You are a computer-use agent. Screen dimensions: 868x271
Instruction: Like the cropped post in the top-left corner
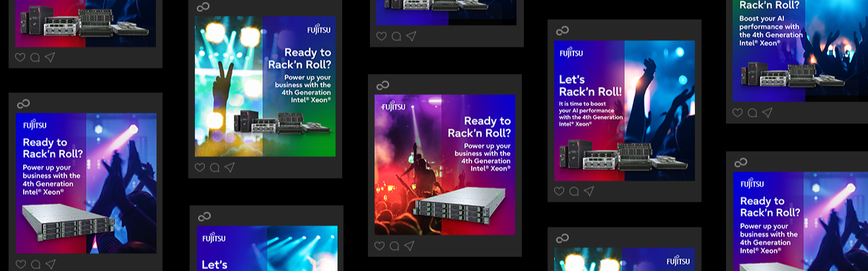pyautogui.click(x=20, y=57)
